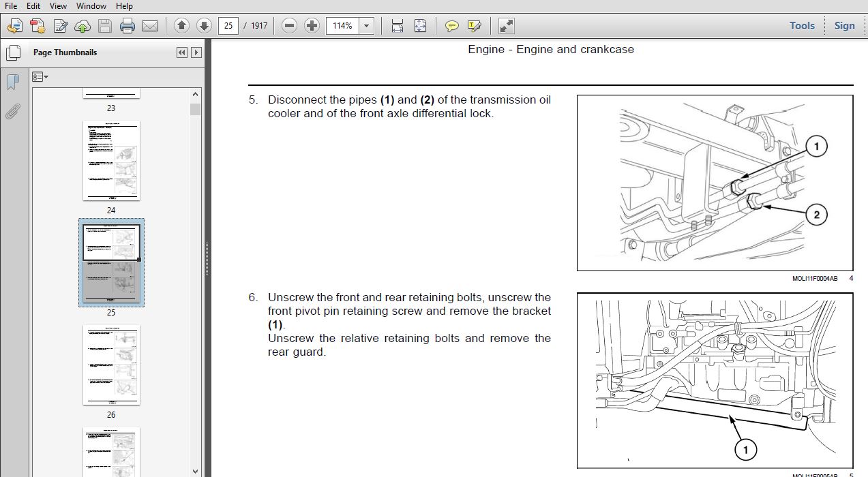The image size is (868, 477).
Task: Click the page label 23 in thumbnails
Action: [x=111, y=108]
